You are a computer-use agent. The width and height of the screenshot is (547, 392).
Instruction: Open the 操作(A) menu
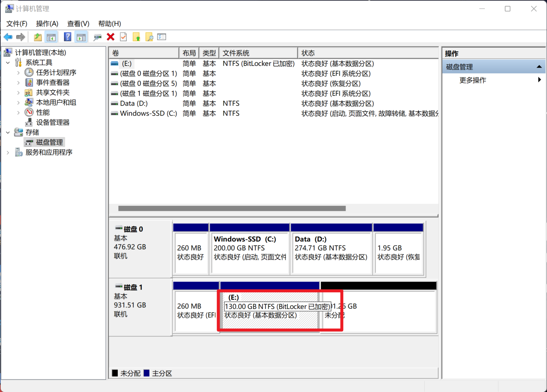click(x=47, y=24)
